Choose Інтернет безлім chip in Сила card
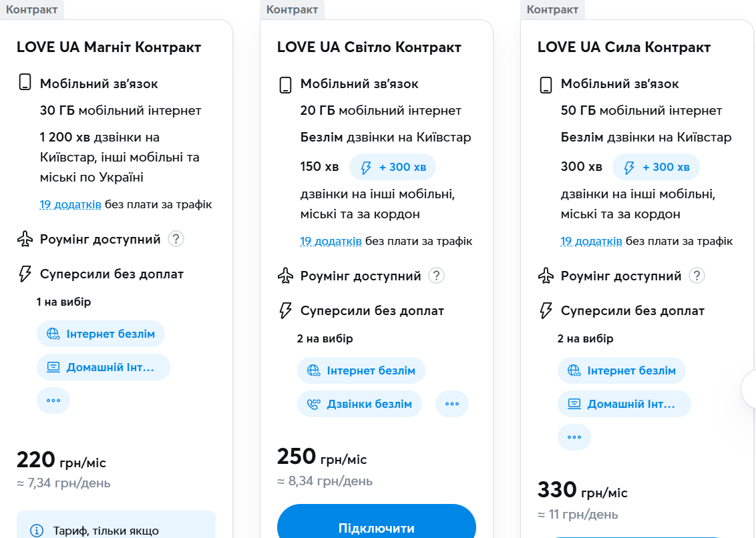 [622, 370]
